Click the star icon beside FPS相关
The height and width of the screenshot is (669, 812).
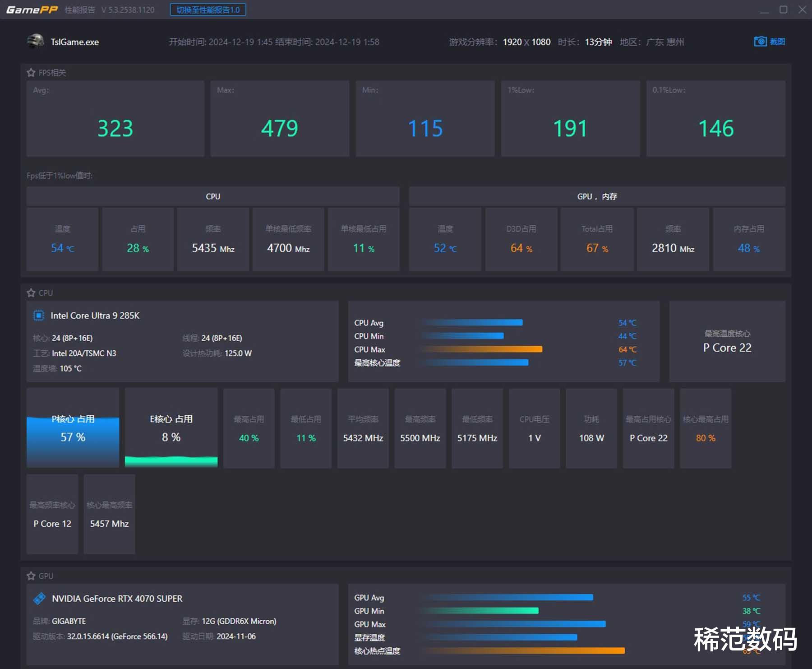pyautogui.click(x=31, y=73)
